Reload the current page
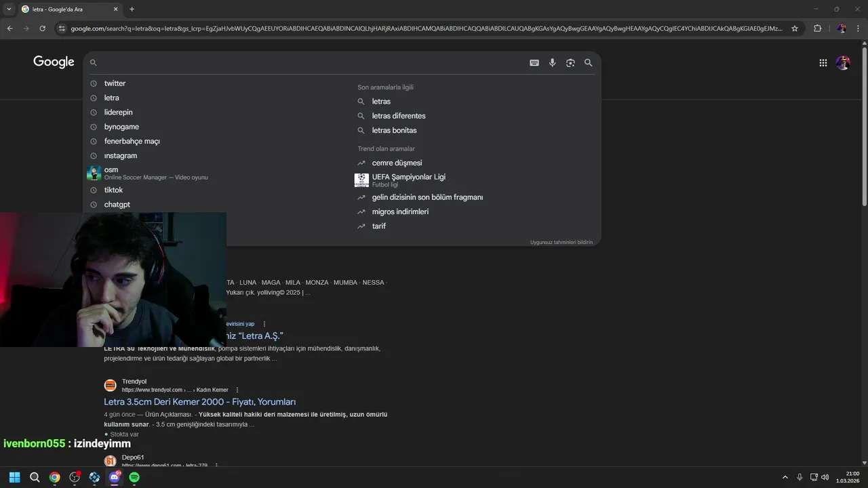The image size is (868, 488). 42,28
